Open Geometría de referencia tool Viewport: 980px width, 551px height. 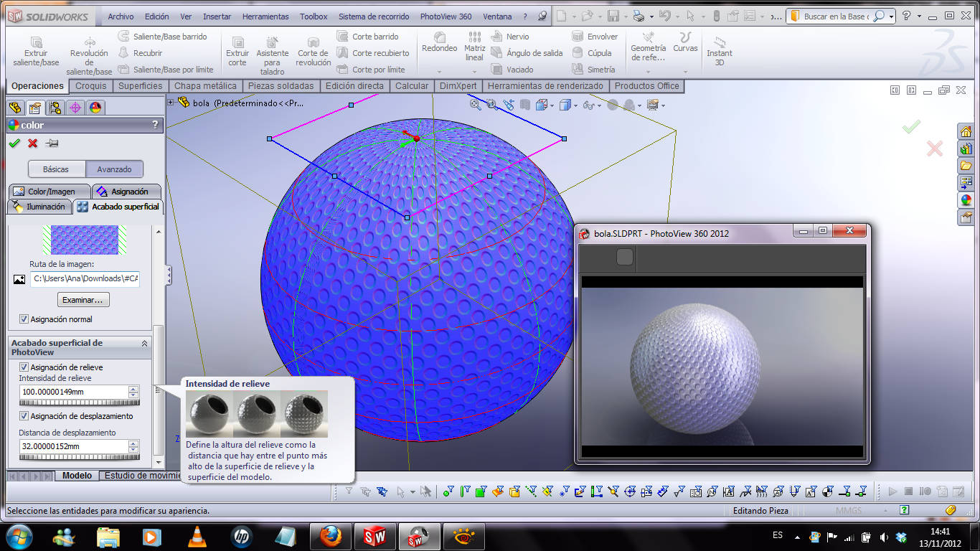pyautogui.click(x=648, y=46)
